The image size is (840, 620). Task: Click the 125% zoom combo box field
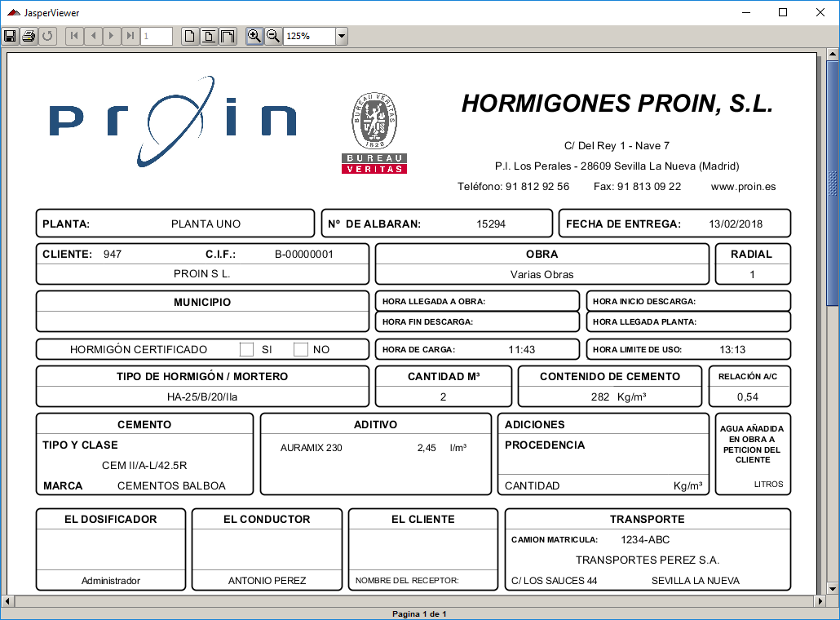tap(309, 36)
